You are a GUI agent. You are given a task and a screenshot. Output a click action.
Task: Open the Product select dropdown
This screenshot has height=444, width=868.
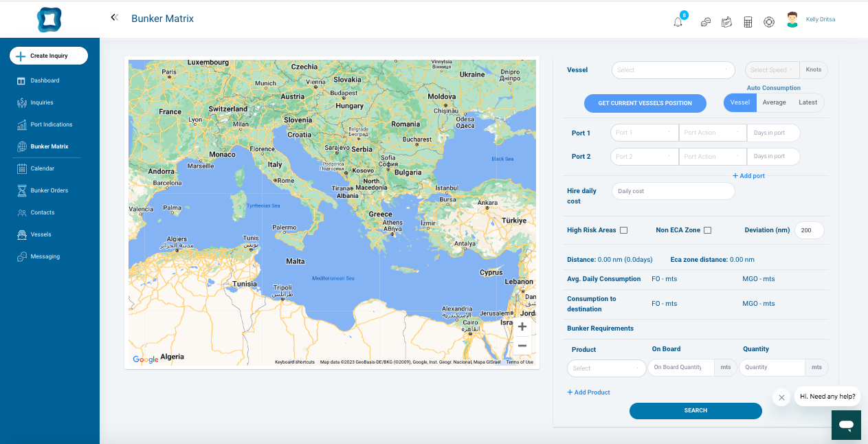pos(607,368)
